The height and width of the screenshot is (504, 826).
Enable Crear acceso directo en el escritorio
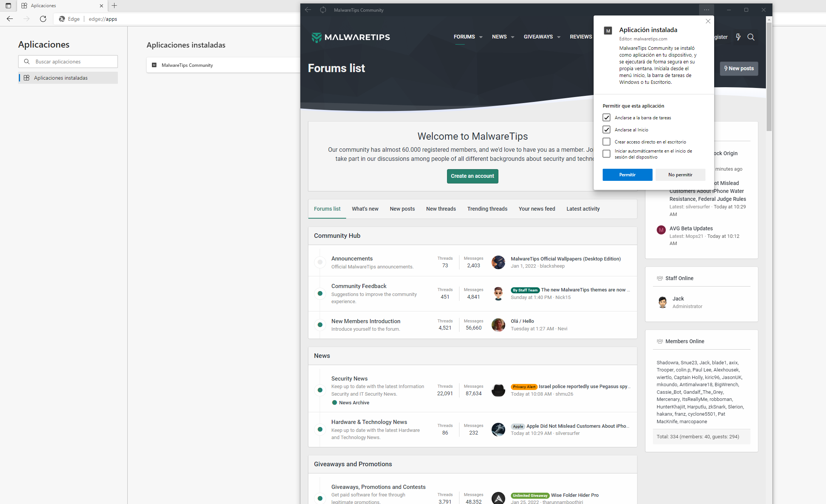tap(606, 142)
